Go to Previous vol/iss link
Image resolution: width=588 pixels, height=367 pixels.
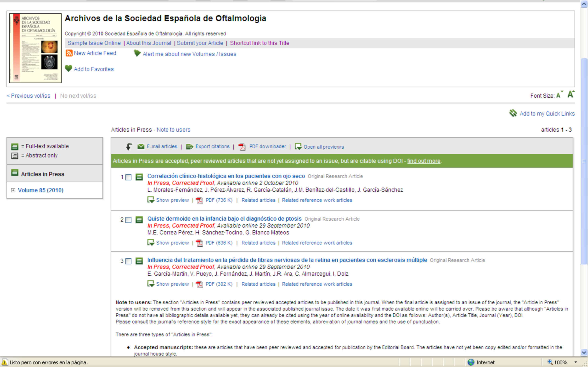(30, 96)
